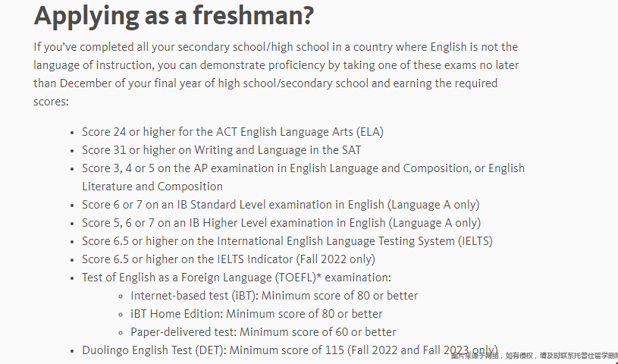
Task: Click the Paper-delivered test minimum score line
Action: [x=263, y=331]
